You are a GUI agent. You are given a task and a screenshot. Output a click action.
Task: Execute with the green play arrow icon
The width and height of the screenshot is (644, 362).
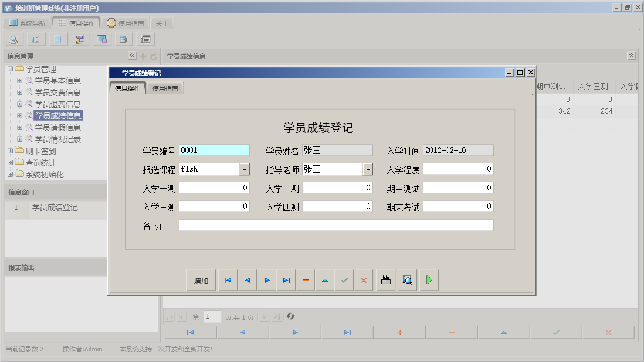(x=428, y=279)
